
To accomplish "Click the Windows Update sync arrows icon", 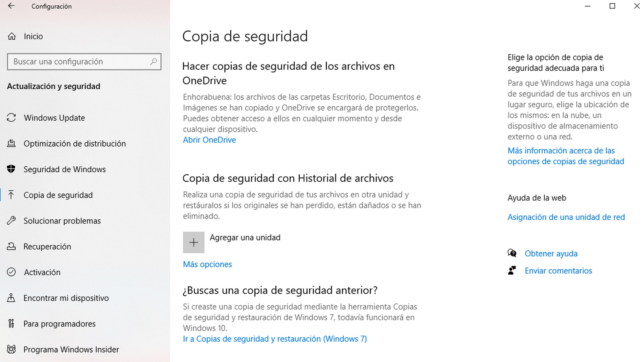I will [x=11, y=118].
